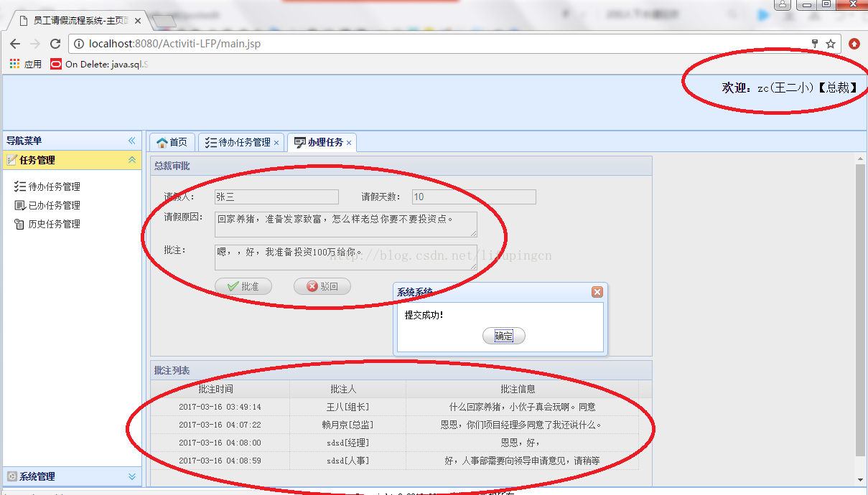This screenshot has height=495, width=868.
Task: Click 确定 in the dialog
Action: (504, 336)
